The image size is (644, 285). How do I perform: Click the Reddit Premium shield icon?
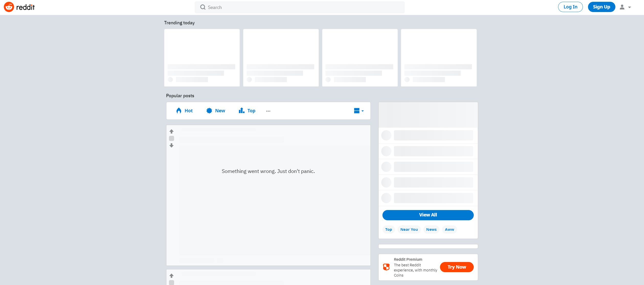click(386, 267)
